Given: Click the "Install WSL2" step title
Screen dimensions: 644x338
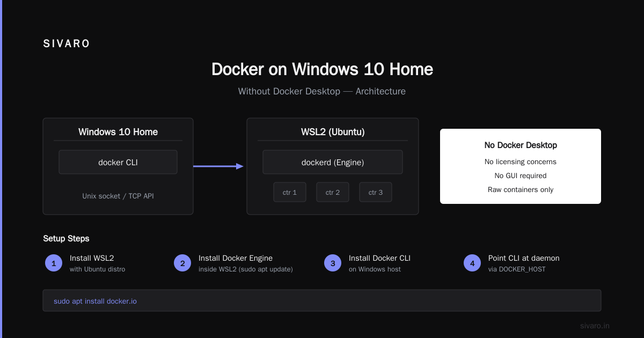Looking at the screenshot, I should (92, 258).
